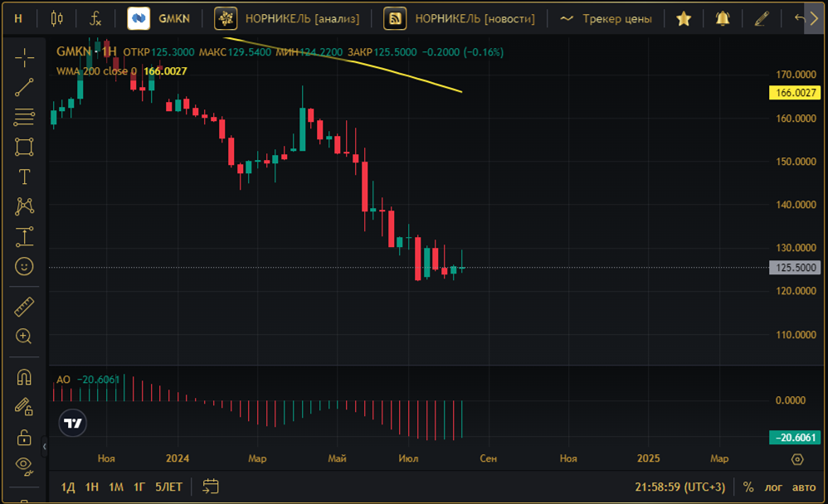
Task: Open the indicators fx menu
Action: point(95,19)
